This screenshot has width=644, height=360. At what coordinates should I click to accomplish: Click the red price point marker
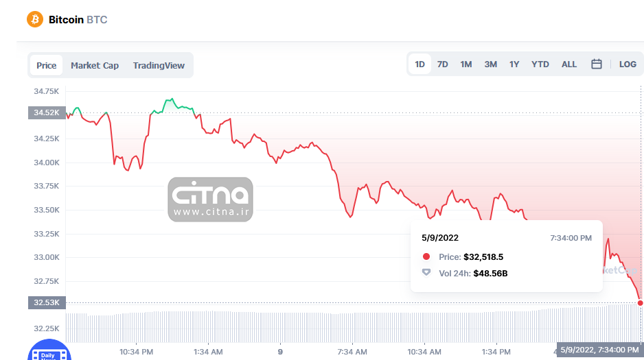point(640,302)
